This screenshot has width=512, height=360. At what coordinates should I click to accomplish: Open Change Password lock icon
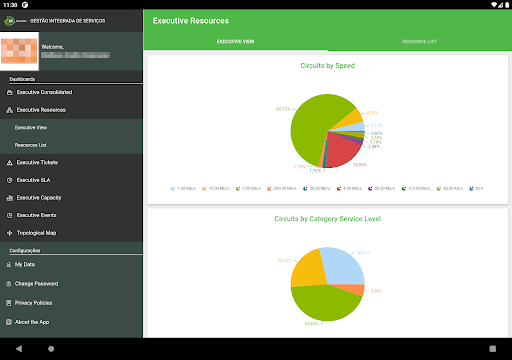coord(9,284)
